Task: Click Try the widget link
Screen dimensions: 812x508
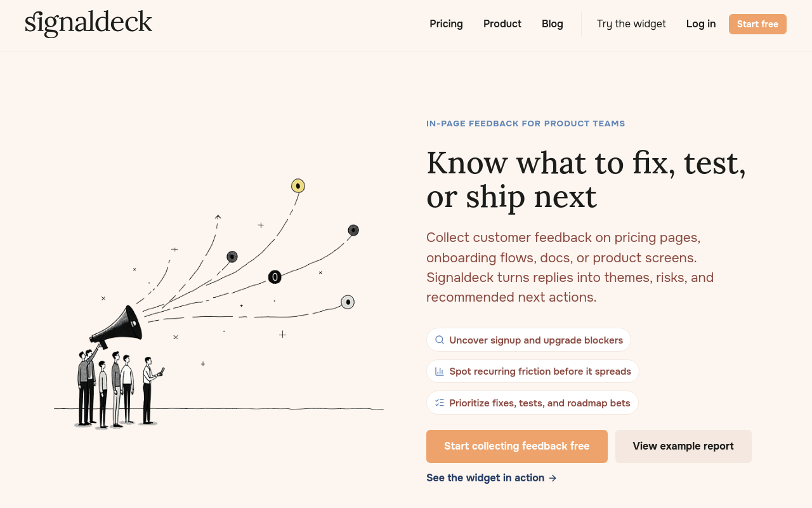Action: click(x=631, y=24)
